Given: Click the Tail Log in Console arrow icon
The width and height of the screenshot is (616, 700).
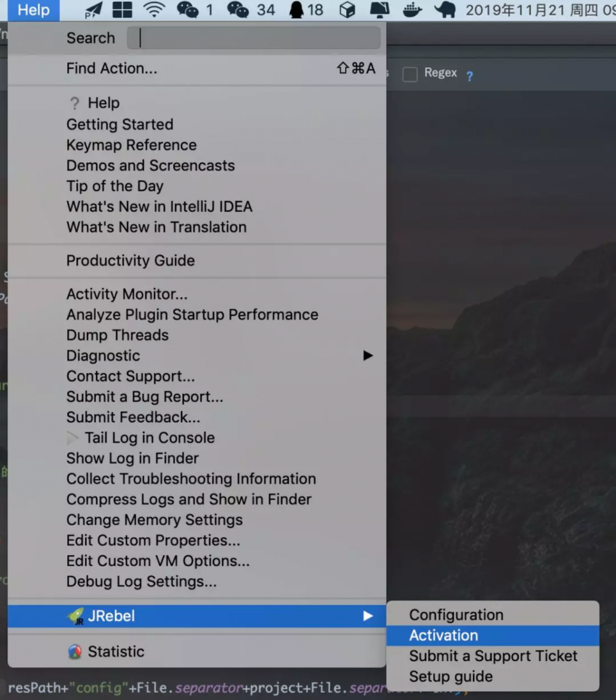Looking at the screenshot, I should coord(72,438).
